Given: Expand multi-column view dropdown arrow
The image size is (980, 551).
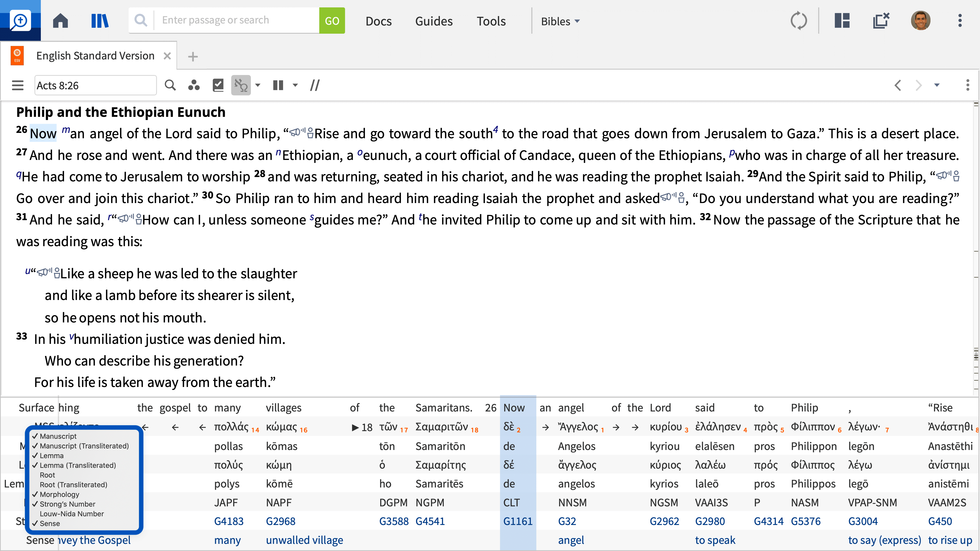Looking at the screenshot, I should pyautogui.click(x=295, y=85).
